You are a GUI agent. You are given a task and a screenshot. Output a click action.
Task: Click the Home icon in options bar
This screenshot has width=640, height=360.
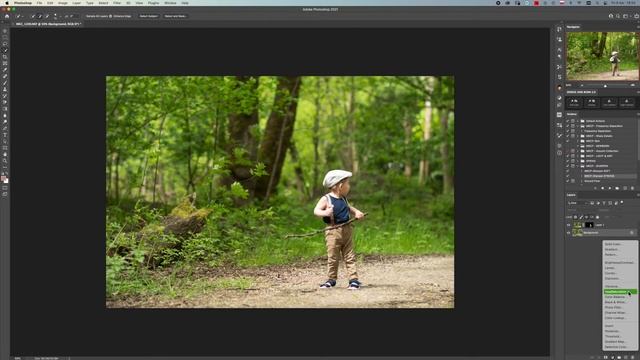coord(7,16)
